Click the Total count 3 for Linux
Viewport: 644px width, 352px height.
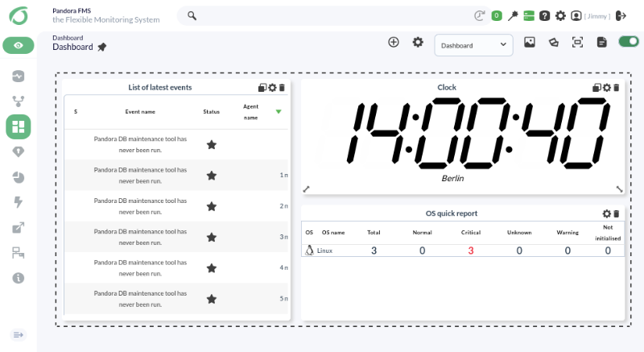pyautogui.click(x=374, y=251)
